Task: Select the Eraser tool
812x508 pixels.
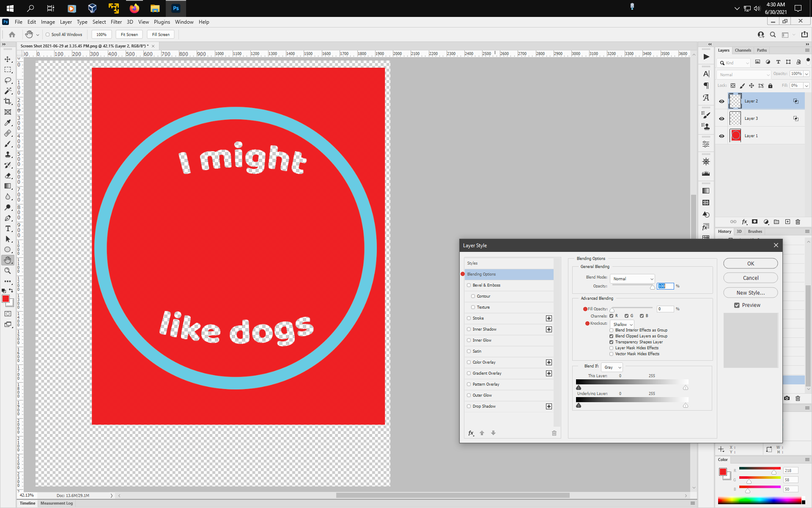Action: (8, 176)
